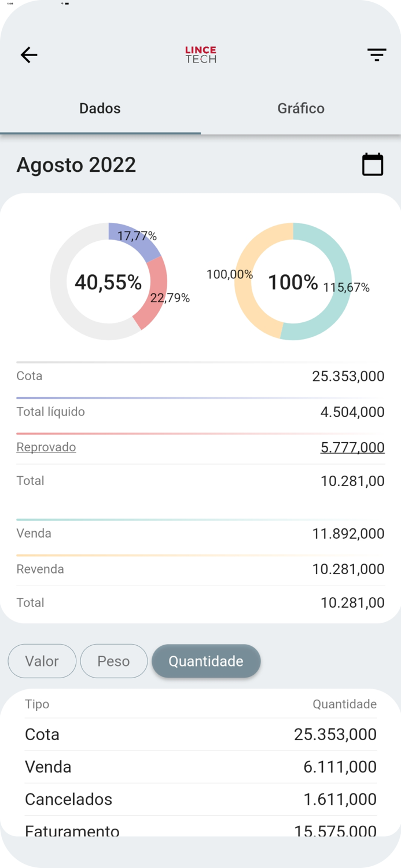Select the Cancelados table row

click(x=201, y=799)
